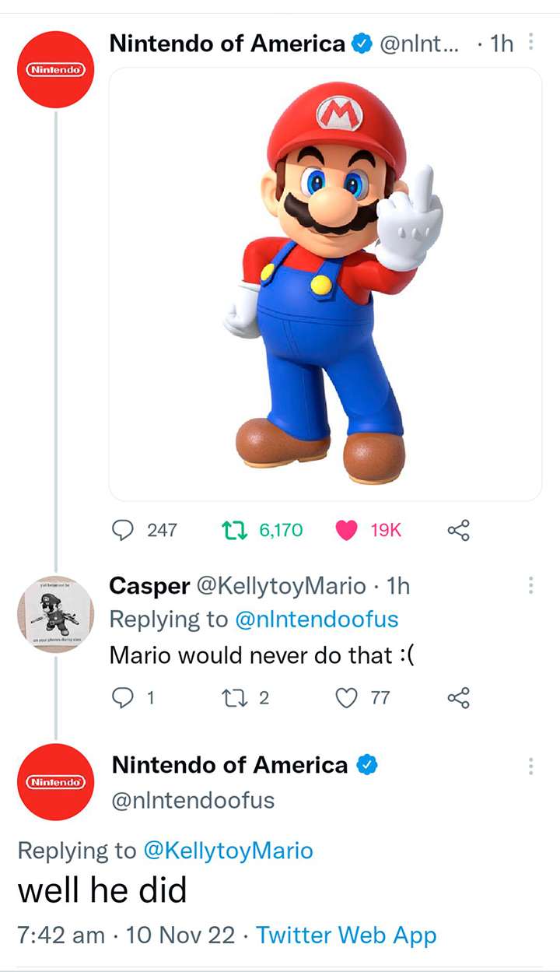Share Casper's reply tweet
This screenshot has width=560, height=972.
pos(458,698)
